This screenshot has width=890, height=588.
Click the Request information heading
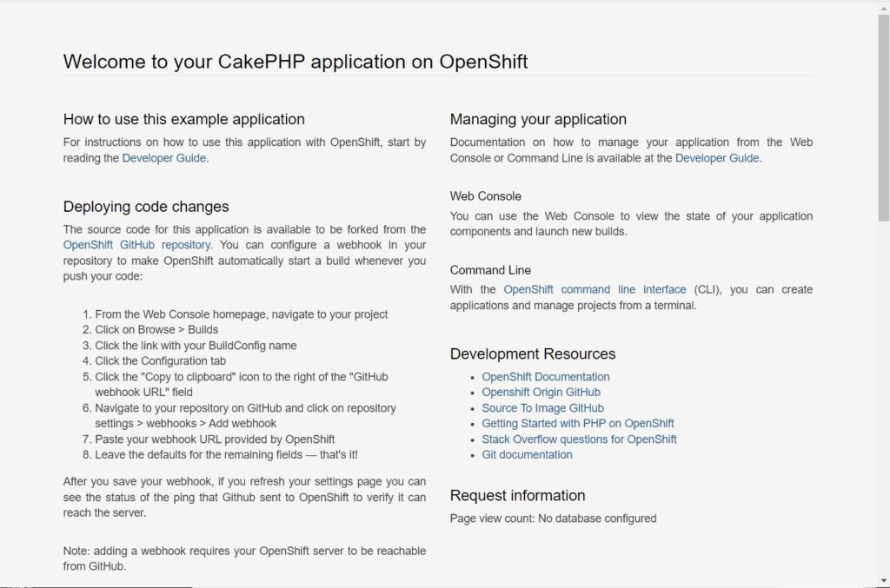pyautogui.click(x=517, y=495)
